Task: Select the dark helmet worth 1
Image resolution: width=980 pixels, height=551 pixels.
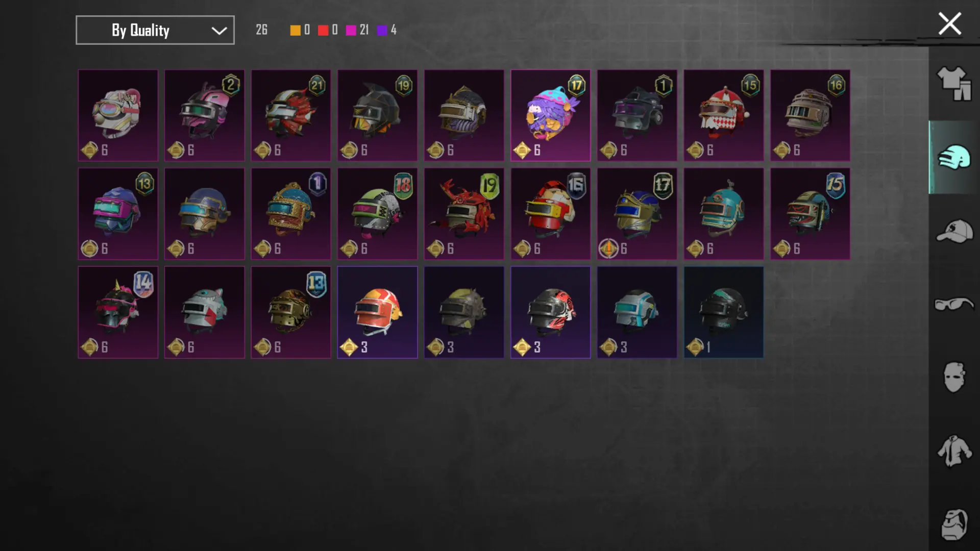Action: point(724,312)
